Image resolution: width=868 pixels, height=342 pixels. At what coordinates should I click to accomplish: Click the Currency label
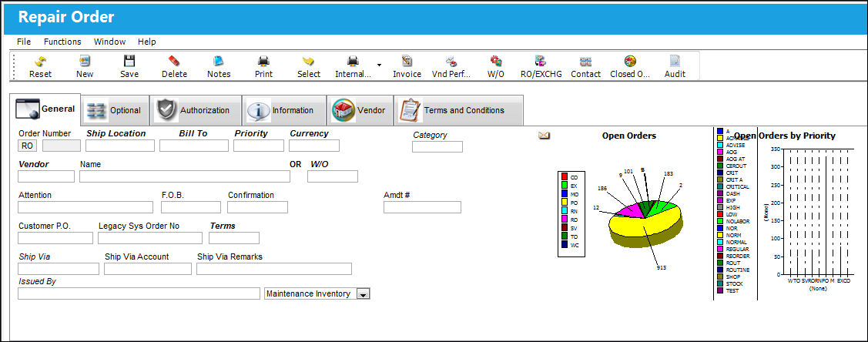click(309, 133)
